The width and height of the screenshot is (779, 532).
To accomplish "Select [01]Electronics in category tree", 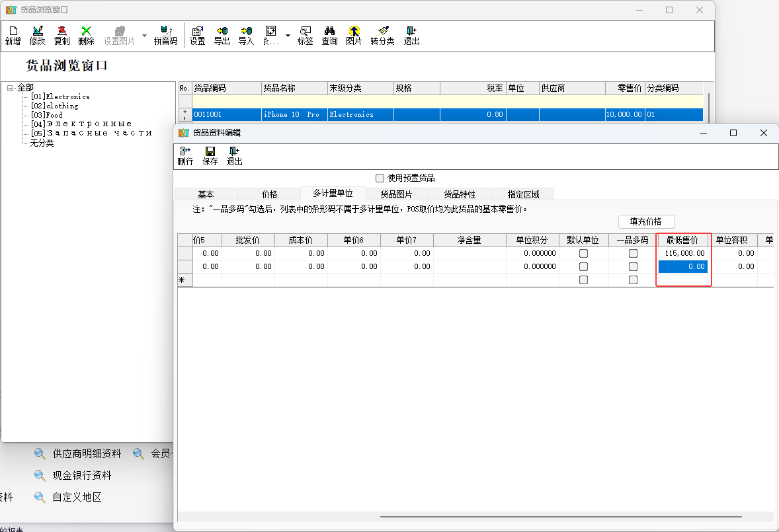I will click(x=60, y=96).
